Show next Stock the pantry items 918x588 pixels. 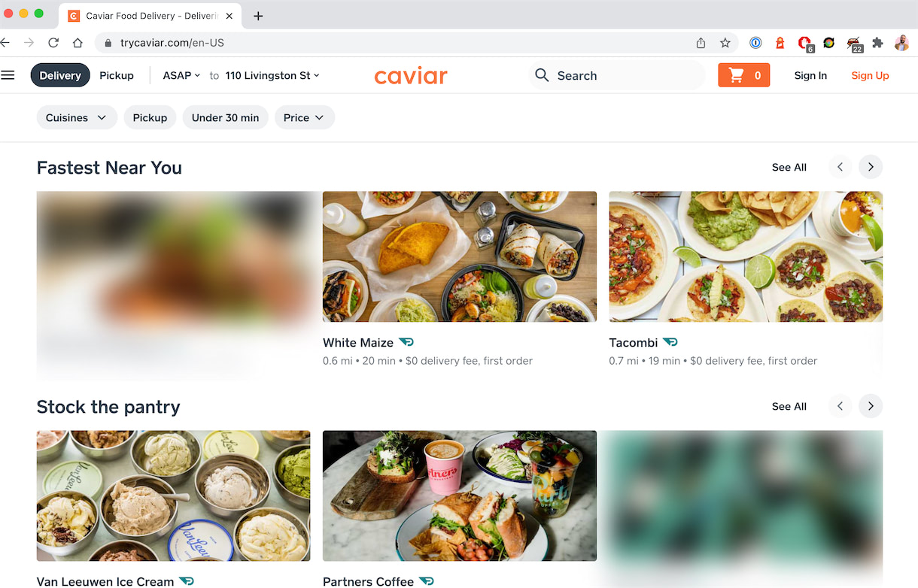871,406
